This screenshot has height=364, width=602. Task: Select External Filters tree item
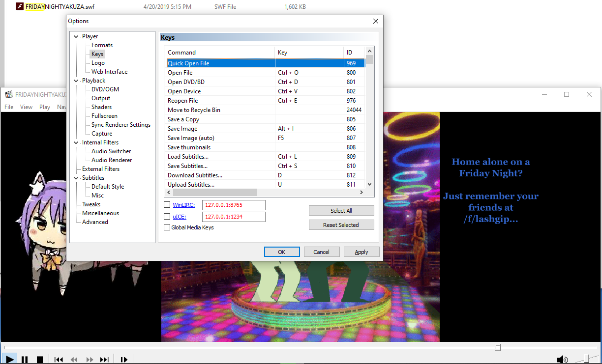point(101,169)
